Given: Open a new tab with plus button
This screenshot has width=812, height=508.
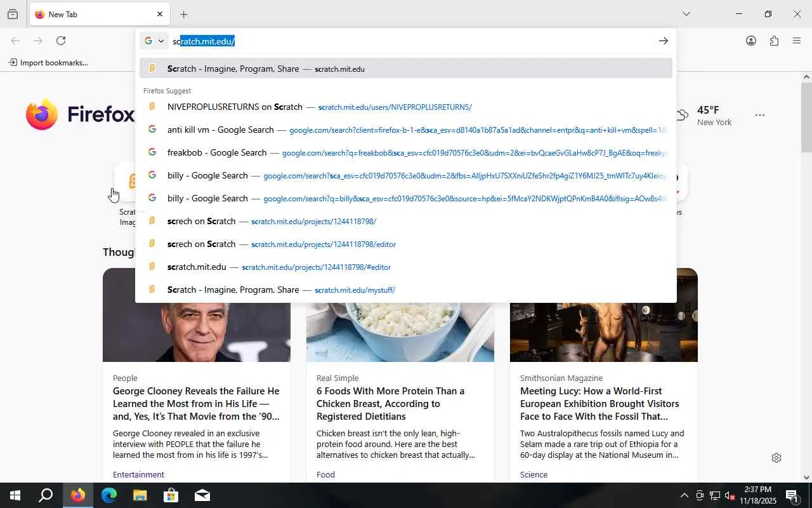Looking at the screenshot, I should coord(183,14).
